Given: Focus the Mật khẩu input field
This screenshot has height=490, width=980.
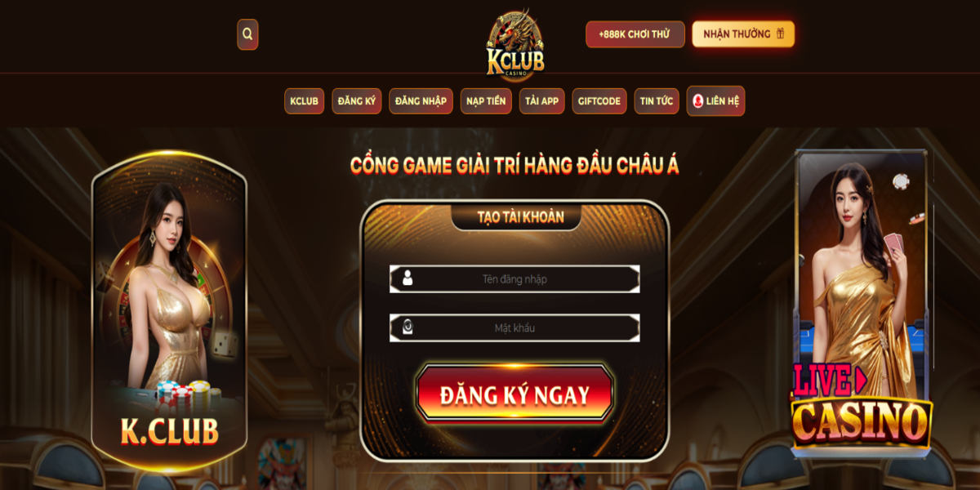Looking at the screenshot, I should (x=514, y=327).
